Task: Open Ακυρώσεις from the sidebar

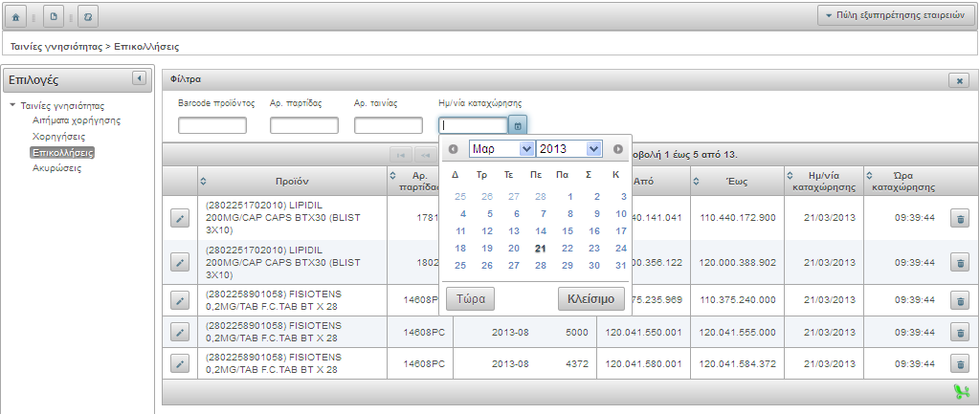Action: (x=56, y=168)
